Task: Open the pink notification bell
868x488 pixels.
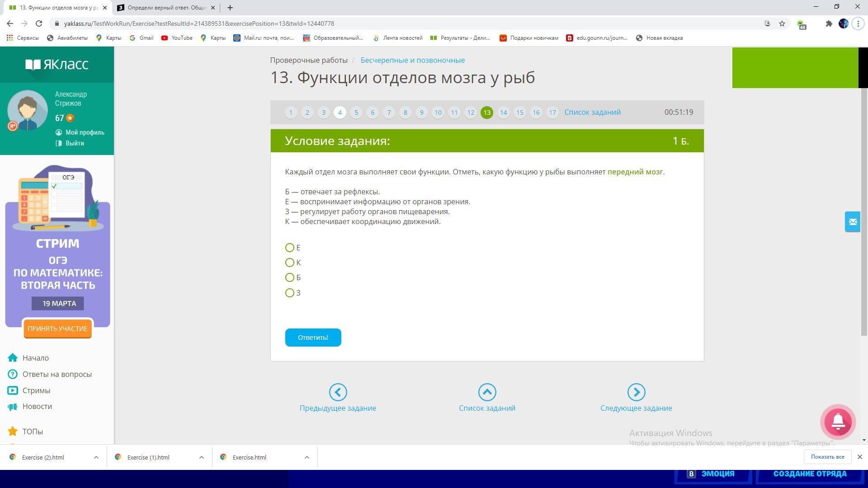Action: click(x=838, y=422)
